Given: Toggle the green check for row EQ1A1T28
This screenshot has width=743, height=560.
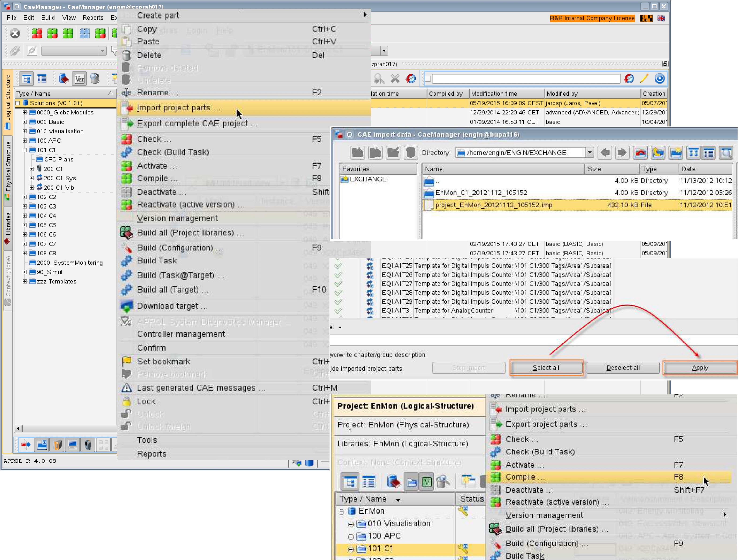Looking at the screenshot, I should coord(338,293).
